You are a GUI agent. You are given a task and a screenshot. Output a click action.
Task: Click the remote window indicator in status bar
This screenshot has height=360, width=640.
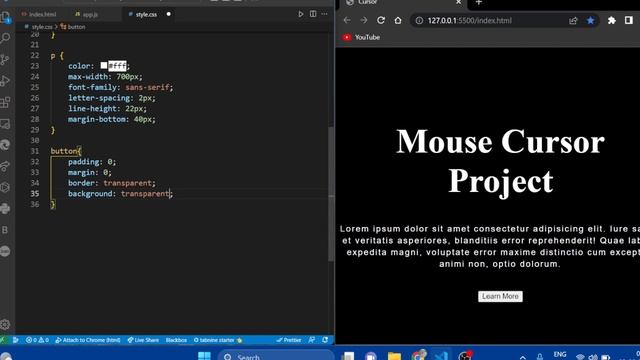[x=3, y=340]
